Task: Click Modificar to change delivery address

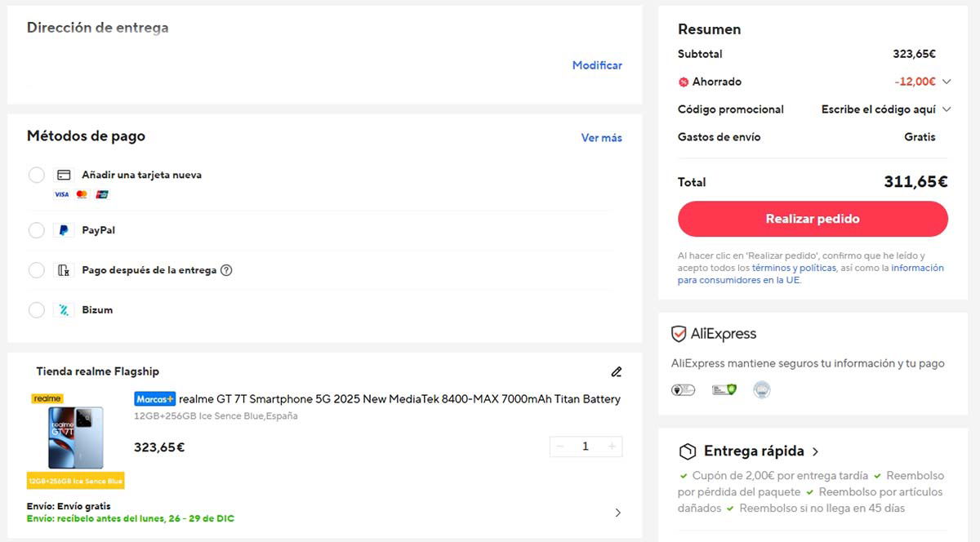Action: point(597,64)
